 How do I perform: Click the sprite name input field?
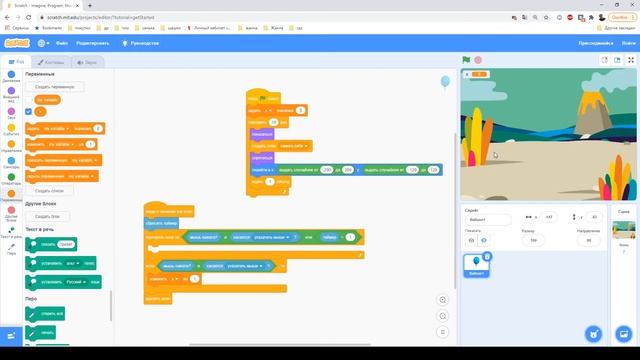[x=488, y=220]
